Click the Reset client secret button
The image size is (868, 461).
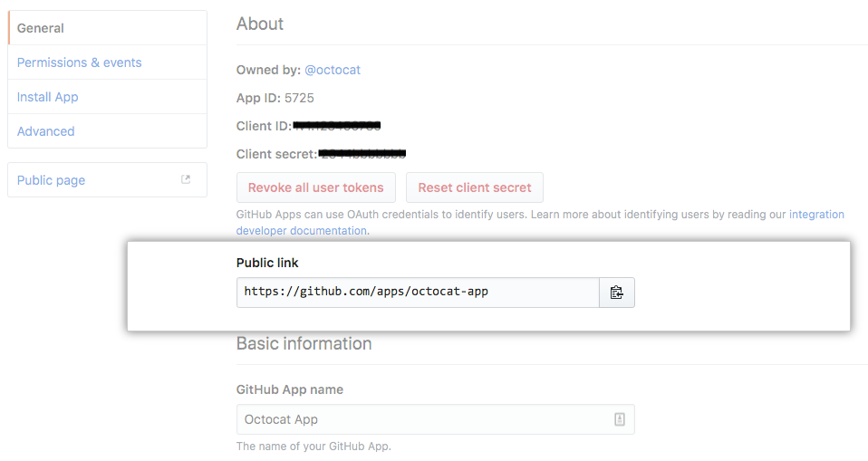(x=475, y=187)
